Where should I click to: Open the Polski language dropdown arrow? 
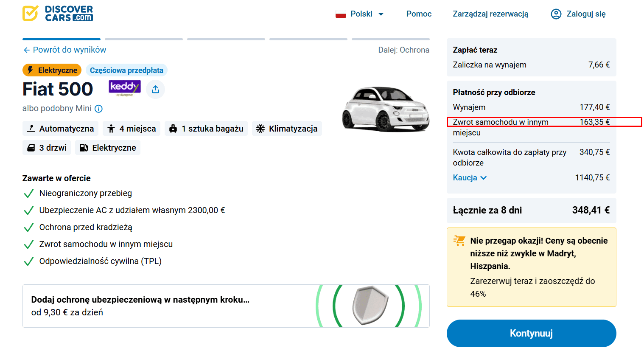[381, 14]
